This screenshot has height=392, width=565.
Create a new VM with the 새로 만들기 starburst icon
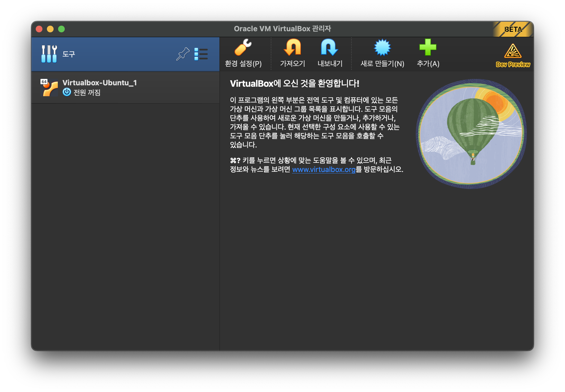click(382, 47)
